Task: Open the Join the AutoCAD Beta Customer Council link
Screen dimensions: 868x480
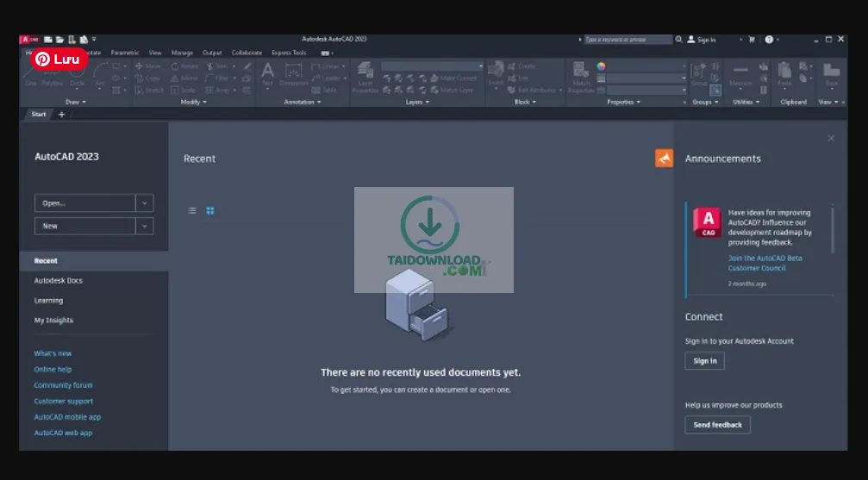Action: click(765, 263)
